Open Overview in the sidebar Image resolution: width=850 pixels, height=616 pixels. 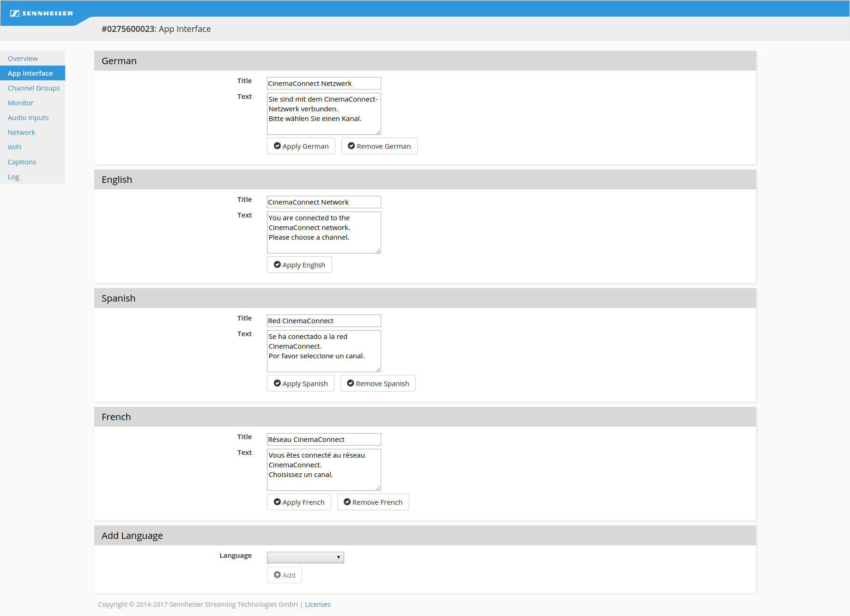pos(23,59)
